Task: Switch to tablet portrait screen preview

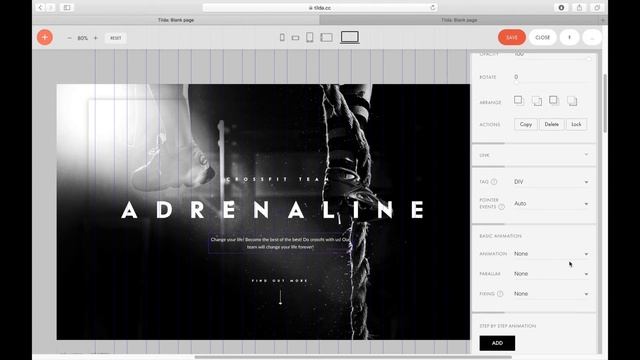Action: pos(310,38)
